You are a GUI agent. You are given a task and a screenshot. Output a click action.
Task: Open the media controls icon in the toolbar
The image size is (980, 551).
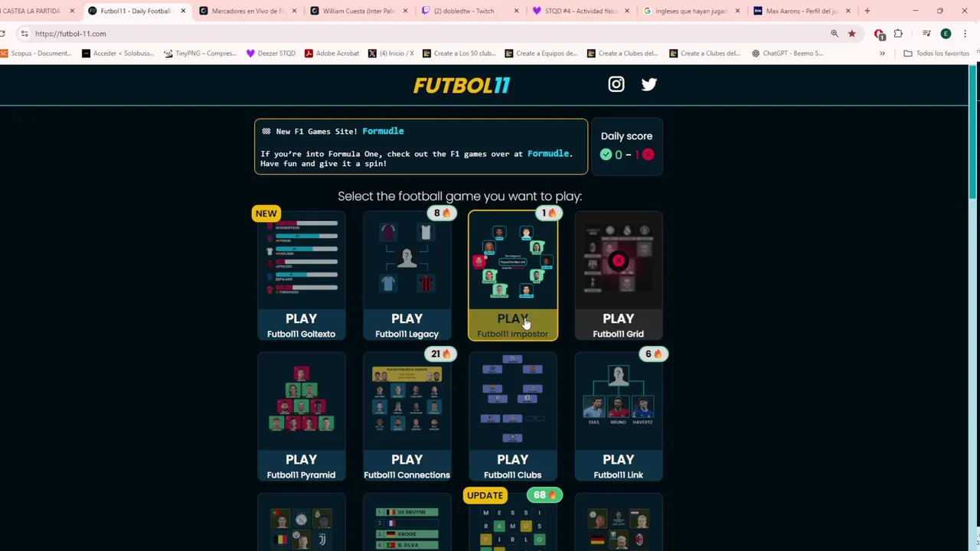926,34
